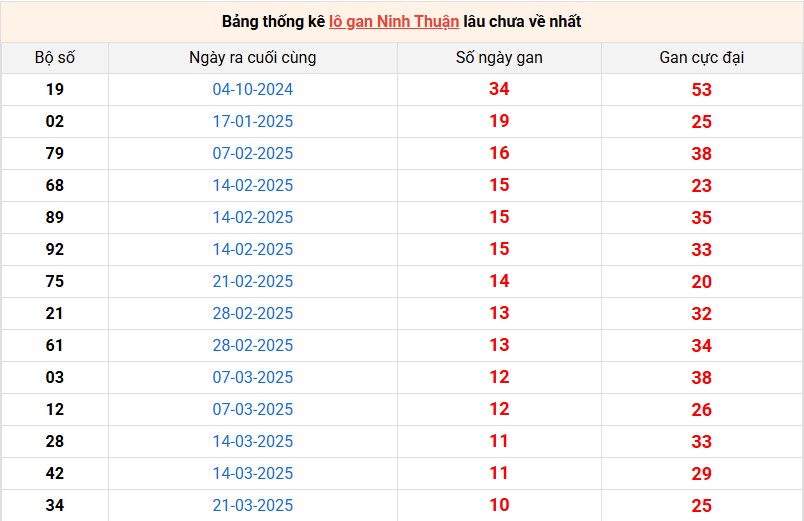This screenshot has height=521, width=804.
Task: Click date 07-03-2025 in row 03
Action: (253, 377)
